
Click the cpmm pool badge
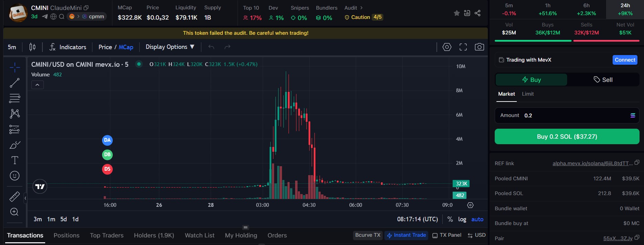[x=93, y=17]
